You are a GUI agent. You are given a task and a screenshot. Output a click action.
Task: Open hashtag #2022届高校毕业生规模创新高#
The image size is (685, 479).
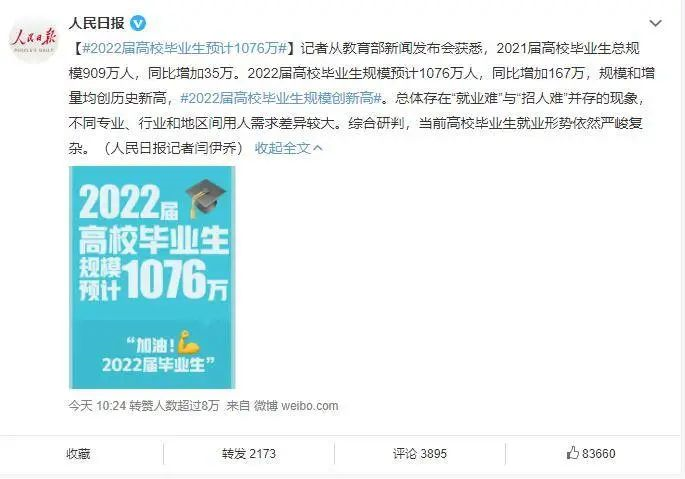[281, 98]
